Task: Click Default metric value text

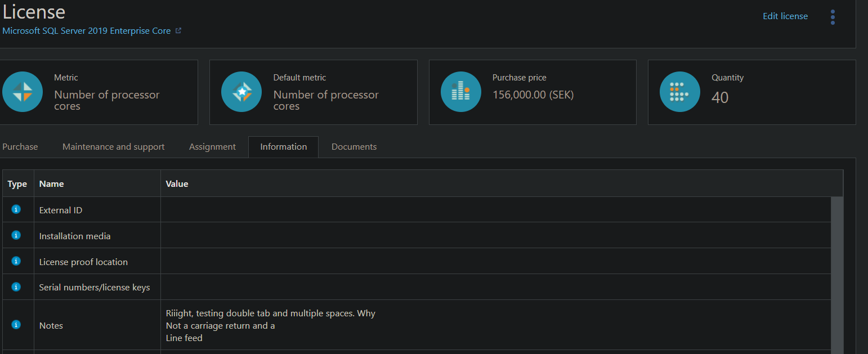Action: [x=326, y=100]
